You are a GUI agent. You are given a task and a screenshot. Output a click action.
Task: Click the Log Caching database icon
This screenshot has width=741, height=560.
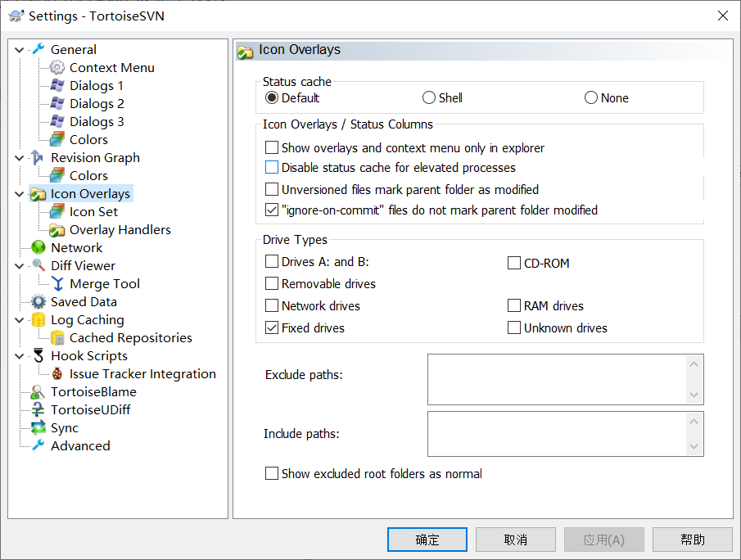click(38, 319)
